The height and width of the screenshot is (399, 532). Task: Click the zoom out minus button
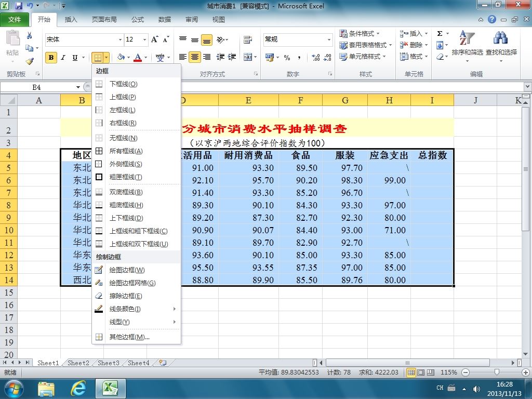tap(465, 373)
